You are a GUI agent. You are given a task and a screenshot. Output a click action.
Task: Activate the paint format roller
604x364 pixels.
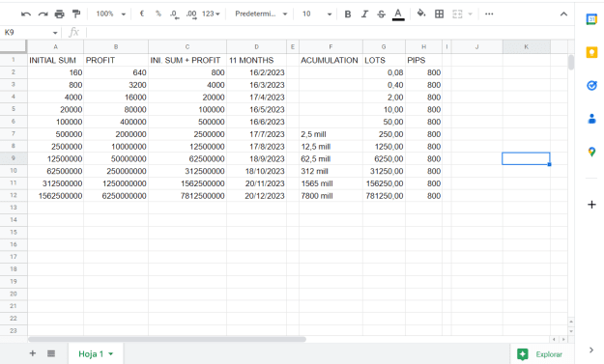point(76,14)
